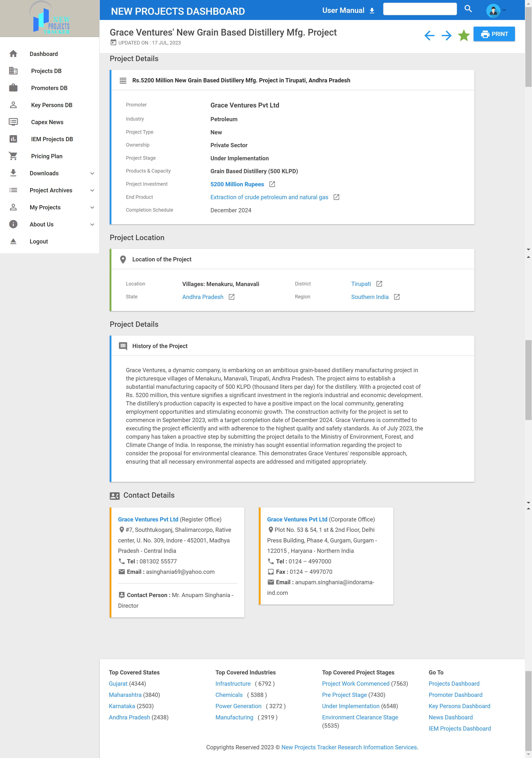Select Key Persons DB menu item
Image resolution: width=532 pixels, height=758 pixels.
[x=52, y=105]
